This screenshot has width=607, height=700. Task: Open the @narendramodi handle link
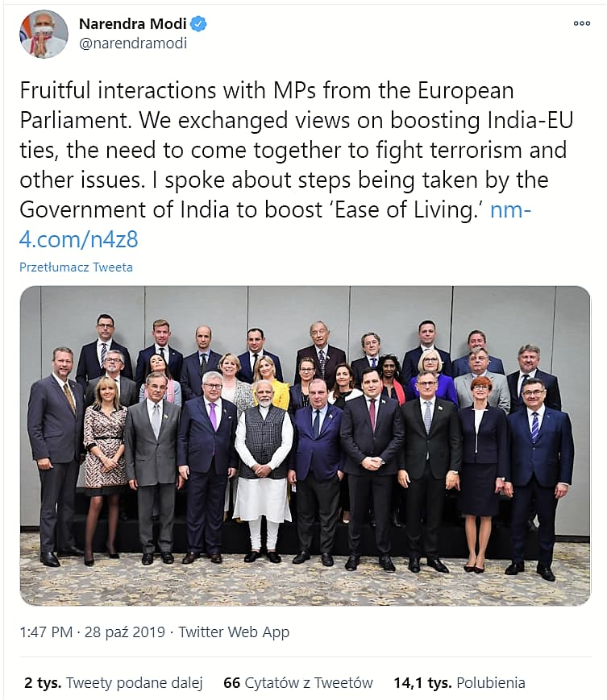133,43
